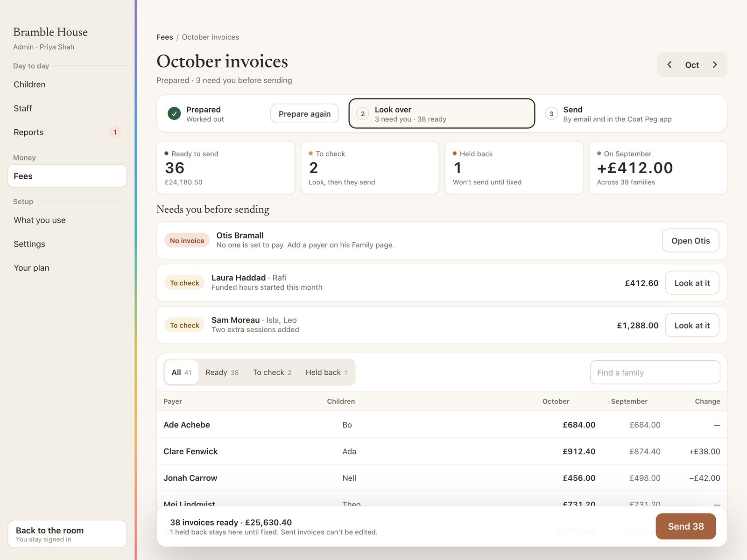
Task: Select the All 41 filter tab
Action: [x=181, y=372]
